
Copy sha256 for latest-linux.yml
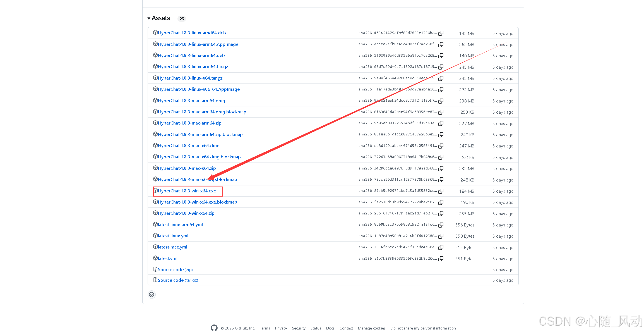tap(441, 236)
